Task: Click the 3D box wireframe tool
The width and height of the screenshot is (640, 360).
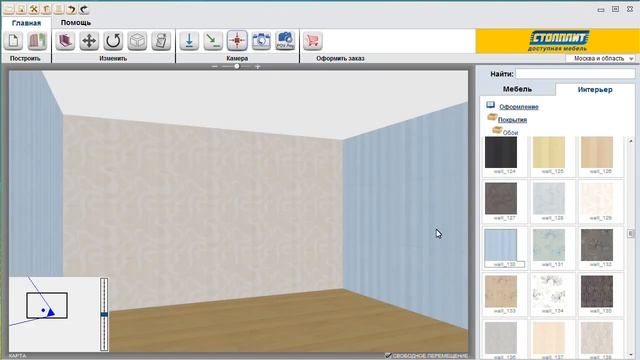Action: pos(137,41)
